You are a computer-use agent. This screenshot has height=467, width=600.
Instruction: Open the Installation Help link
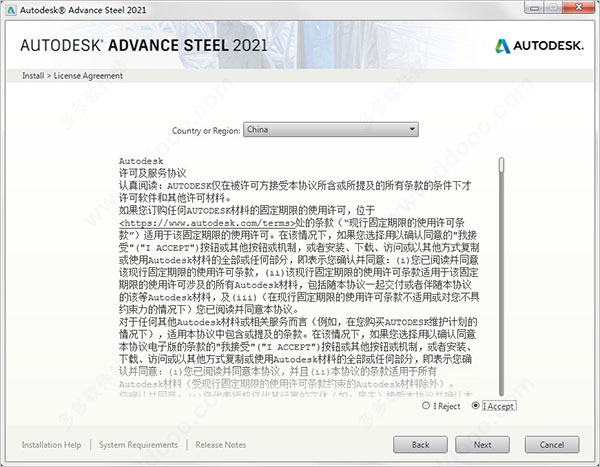pos(51,445)
